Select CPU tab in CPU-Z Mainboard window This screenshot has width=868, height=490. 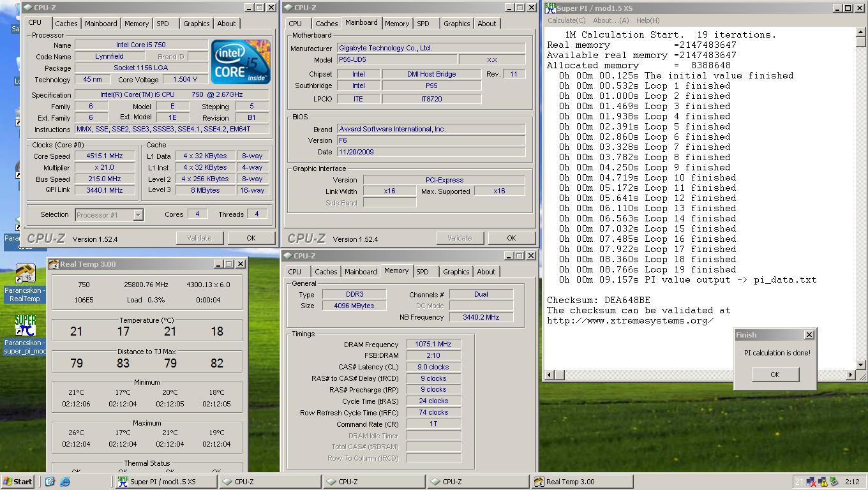(x=295, y=24)
